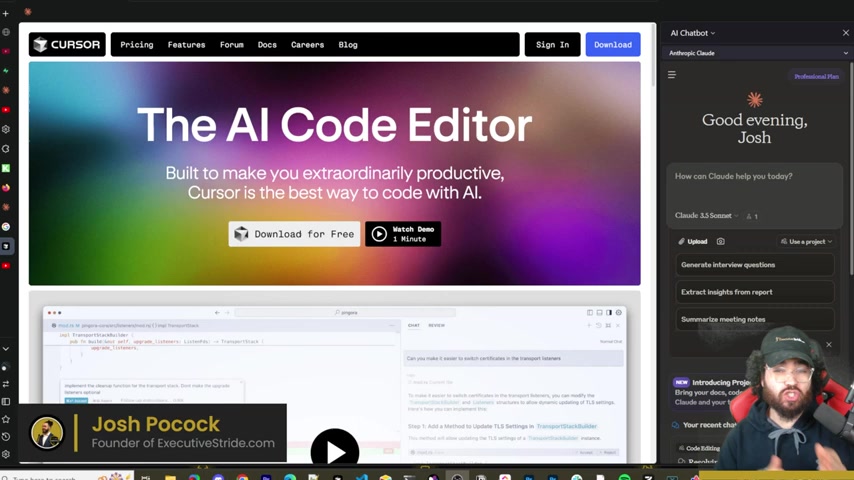Switch to the Firefox tab icon in sidebar
The width and height of the screenshot is (854, 480).
[6, 188]
